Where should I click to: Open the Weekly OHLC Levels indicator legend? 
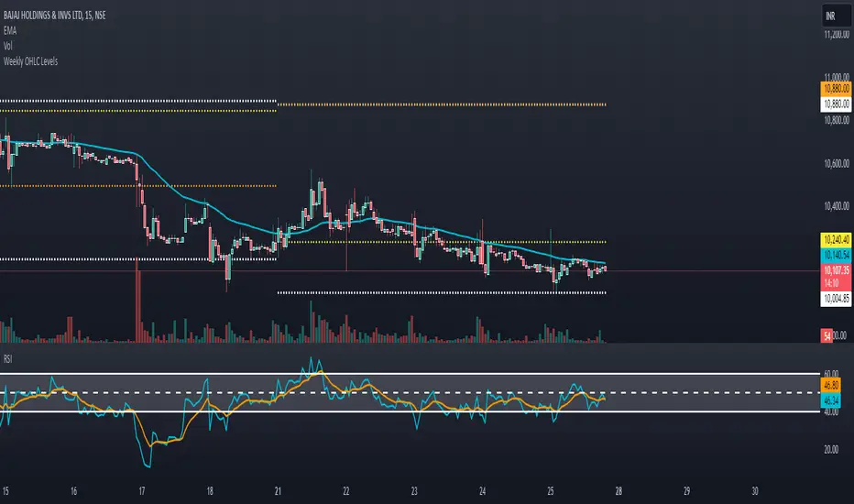(30, 61)
